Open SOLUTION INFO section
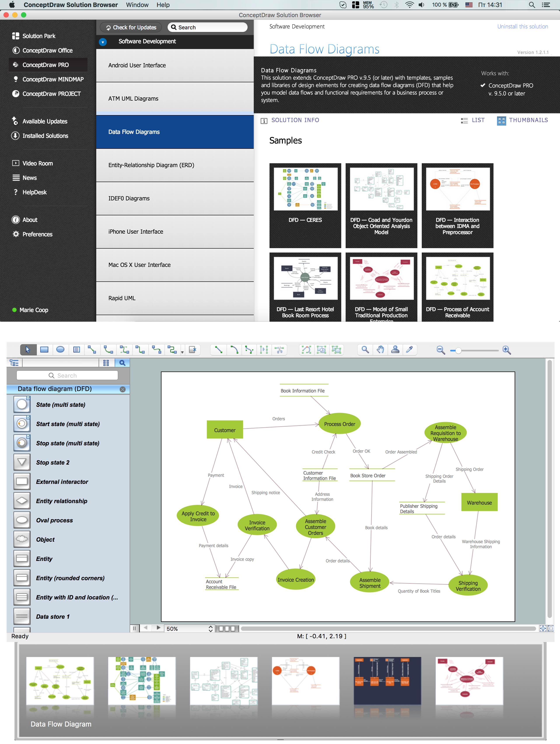 tap(290, 120)
